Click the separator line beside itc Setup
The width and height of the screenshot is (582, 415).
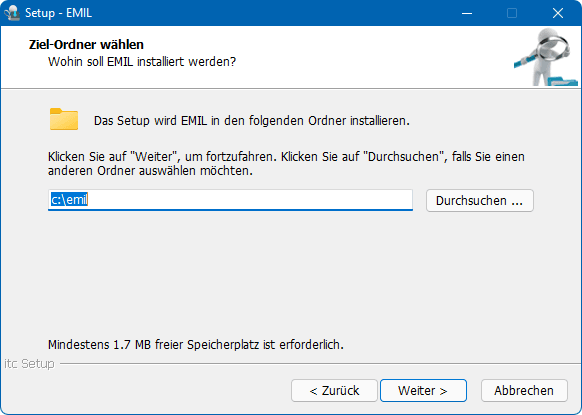pos(320,364)
